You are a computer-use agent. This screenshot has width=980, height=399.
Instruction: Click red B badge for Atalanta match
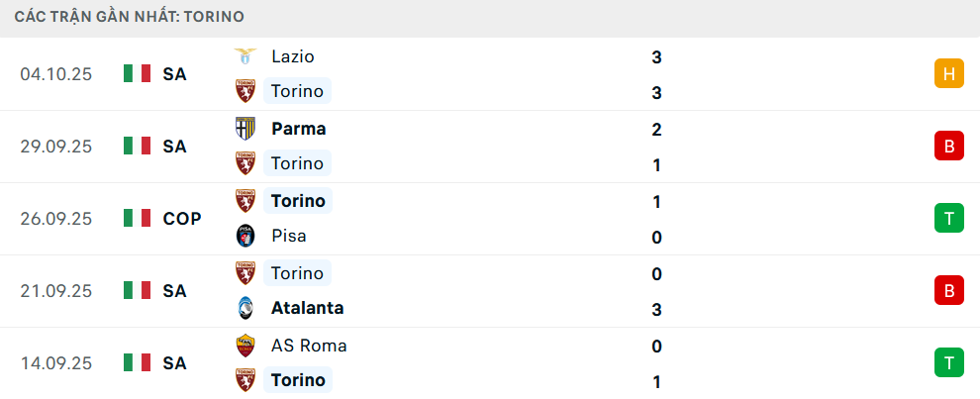click(x=948, y=290)
